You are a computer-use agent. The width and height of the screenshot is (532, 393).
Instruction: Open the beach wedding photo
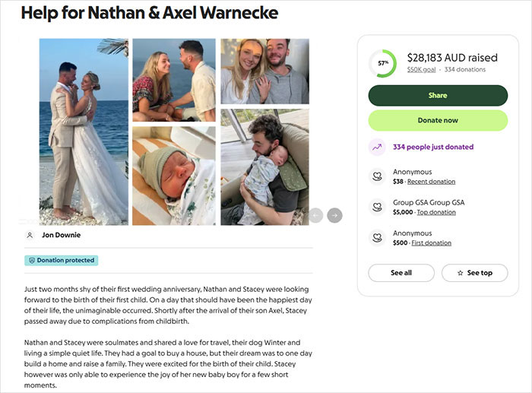[84, 131]
